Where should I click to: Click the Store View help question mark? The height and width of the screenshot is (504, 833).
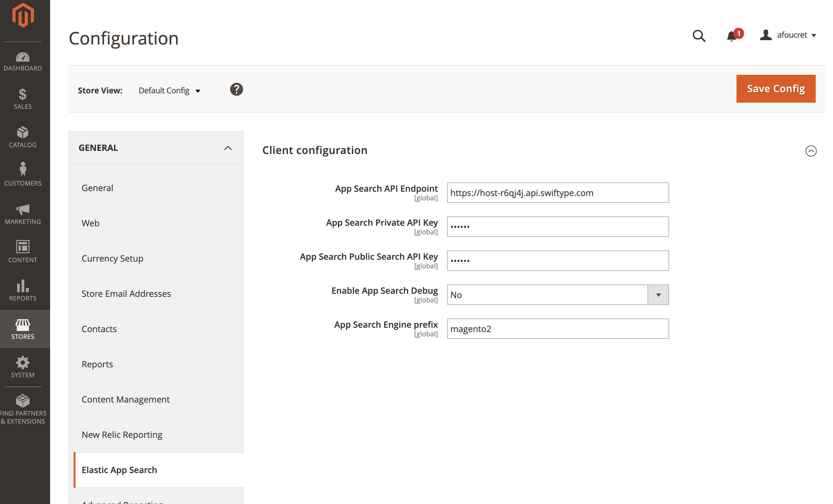point(236,90)
